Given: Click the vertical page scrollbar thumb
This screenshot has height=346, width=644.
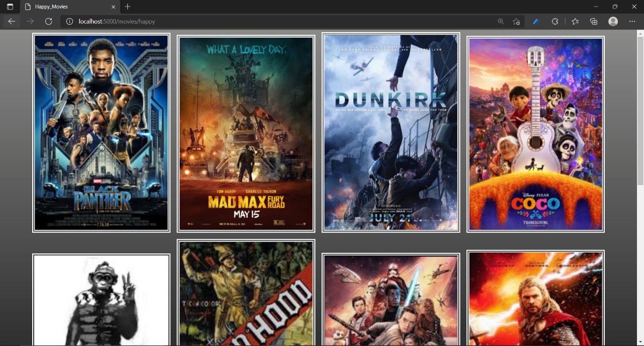Looking at the screenshot, I should pyautogui.click(x=640, y=111).
